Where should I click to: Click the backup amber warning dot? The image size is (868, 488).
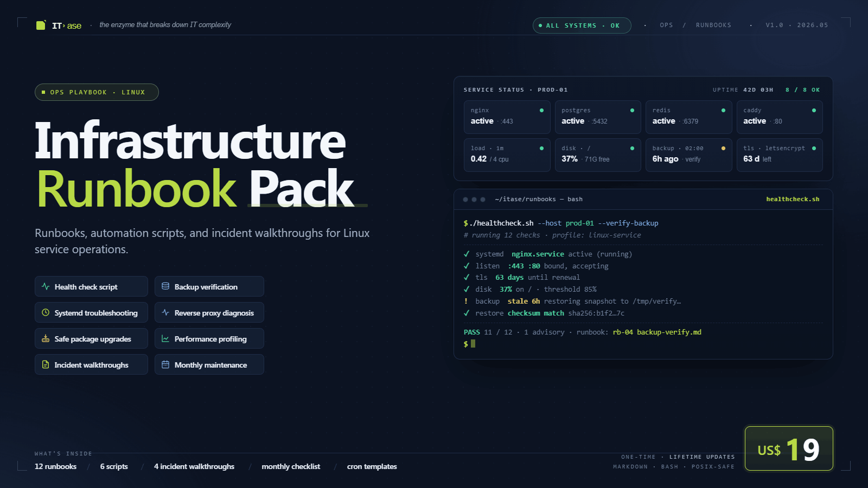point(723,148)
